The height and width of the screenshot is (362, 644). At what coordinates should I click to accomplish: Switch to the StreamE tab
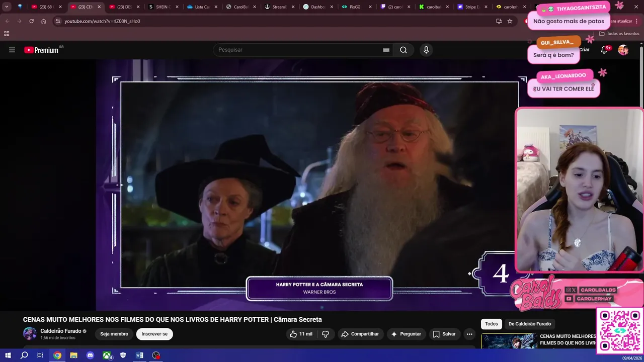tap(280, 7)
